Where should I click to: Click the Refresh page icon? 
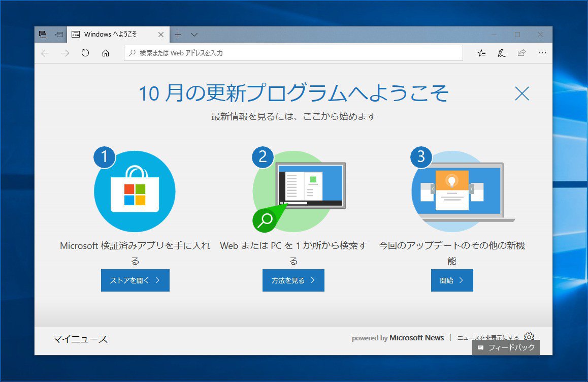pyautogui.click(x=85, y=53)
